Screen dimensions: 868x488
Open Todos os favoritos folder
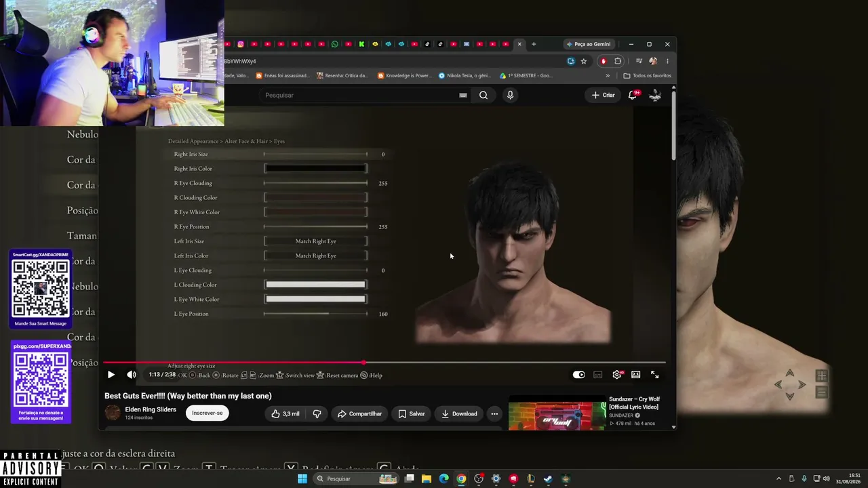(648, 76)
